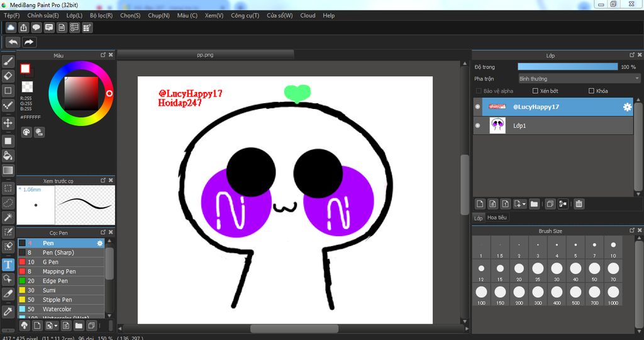Open the Pha trộn blend mode dropdown

click(579, 79)
